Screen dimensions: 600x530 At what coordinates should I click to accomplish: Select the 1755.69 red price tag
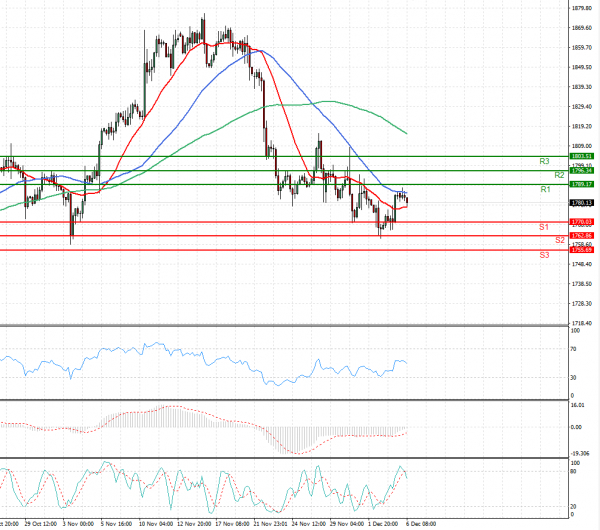(582, 249)
